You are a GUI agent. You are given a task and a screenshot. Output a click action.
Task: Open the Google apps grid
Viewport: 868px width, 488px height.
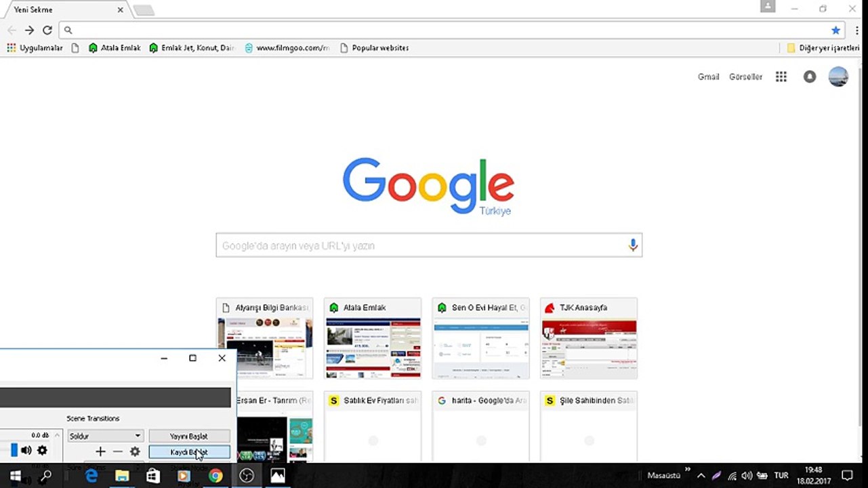click(781, 77)
